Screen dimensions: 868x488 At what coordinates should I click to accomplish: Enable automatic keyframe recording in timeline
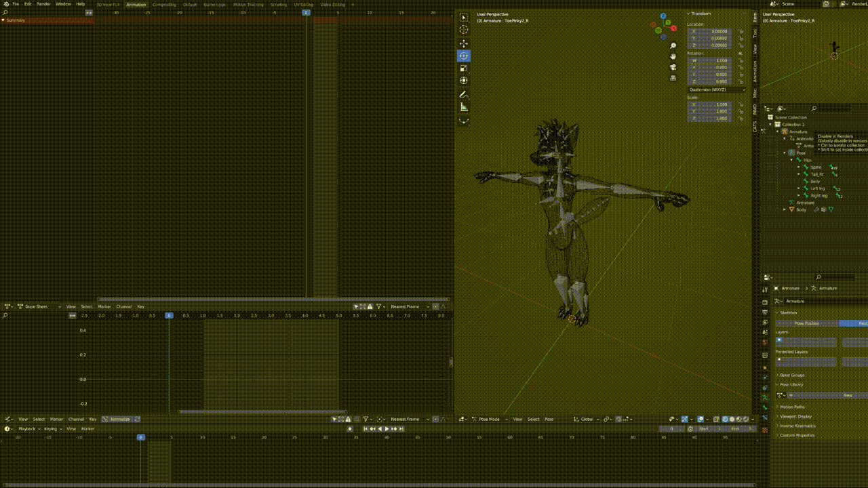349,428
